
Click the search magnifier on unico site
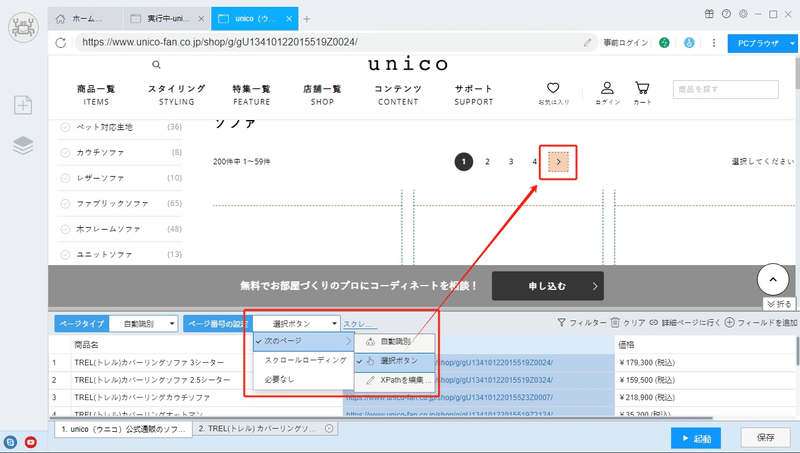pos(156,65)
